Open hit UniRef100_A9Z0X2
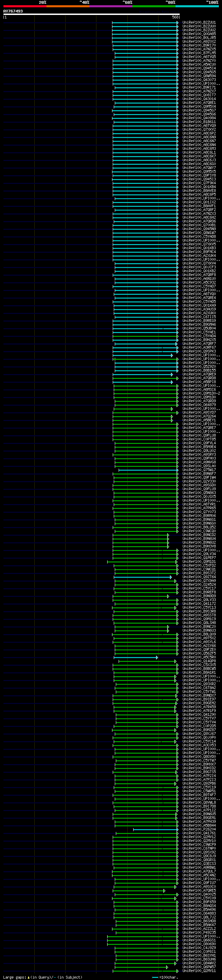 (x=199, y=41)
